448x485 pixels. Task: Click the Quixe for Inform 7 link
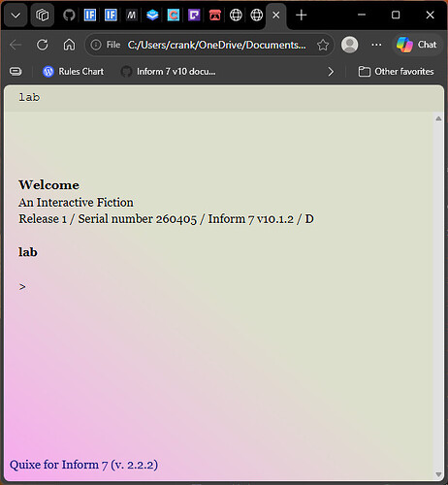(83, 465)
